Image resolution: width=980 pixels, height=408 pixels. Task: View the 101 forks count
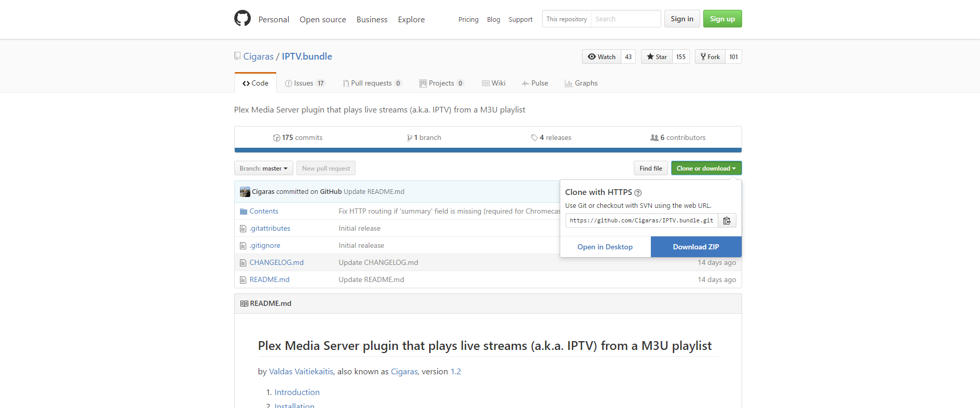(x=734, y=57)
